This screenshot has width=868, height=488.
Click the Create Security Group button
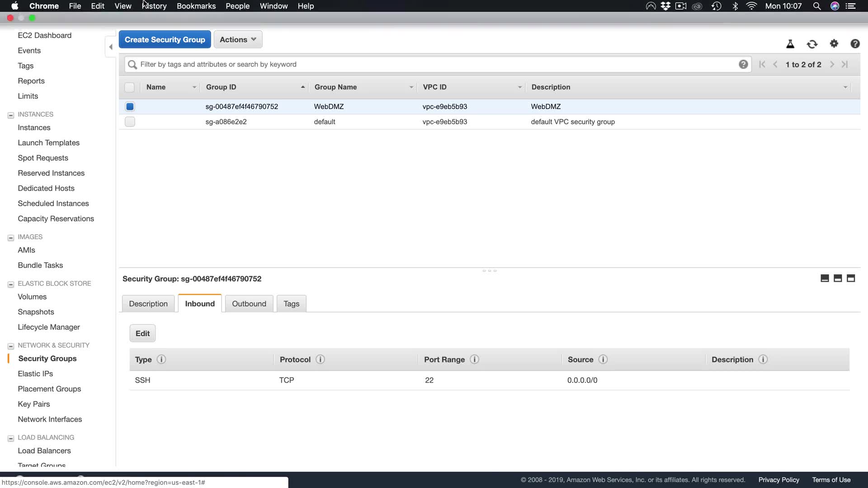pos(165,39)
